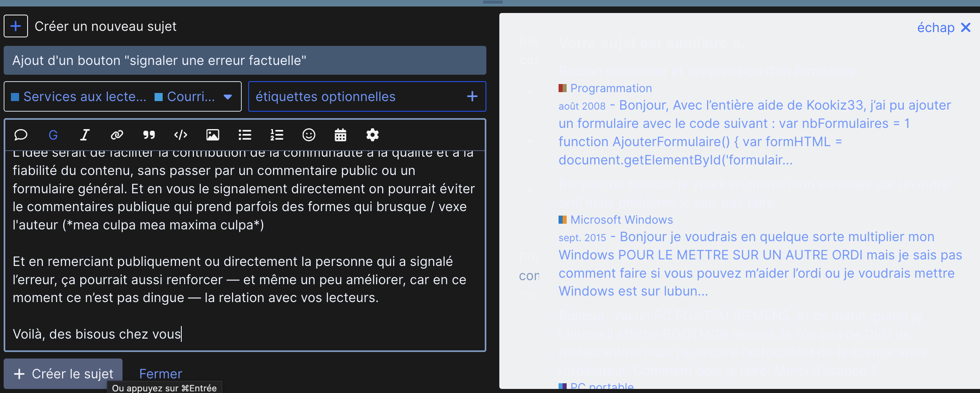Upload an image using the picture icon
The image size is (980, 393).
(x=213, y=135)
